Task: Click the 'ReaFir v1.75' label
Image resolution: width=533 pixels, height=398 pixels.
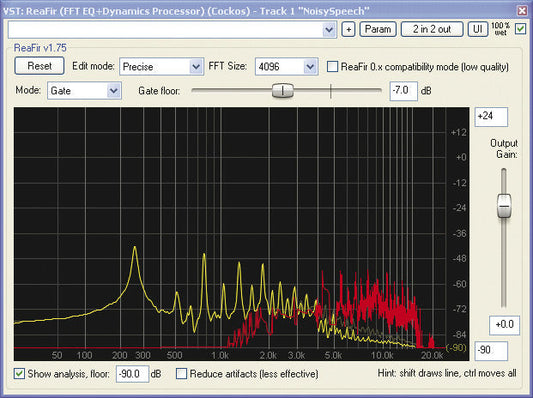Action: (x=40, y=48)
